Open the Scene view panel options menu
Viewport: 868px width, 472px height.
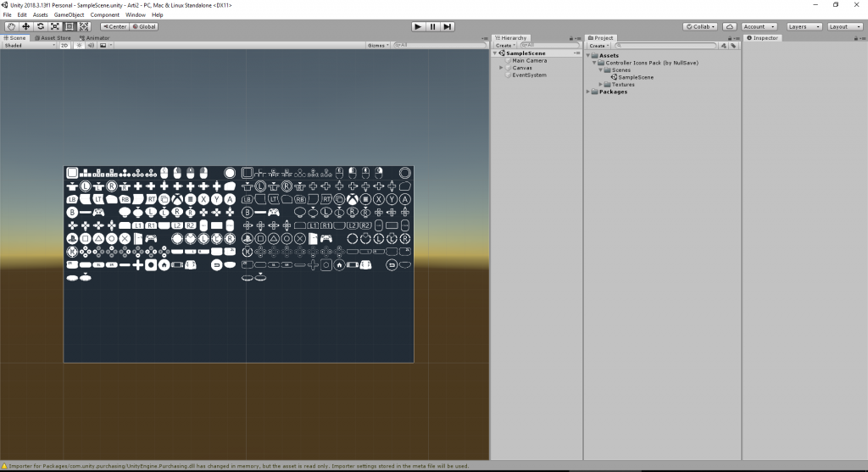click(485, 38)
